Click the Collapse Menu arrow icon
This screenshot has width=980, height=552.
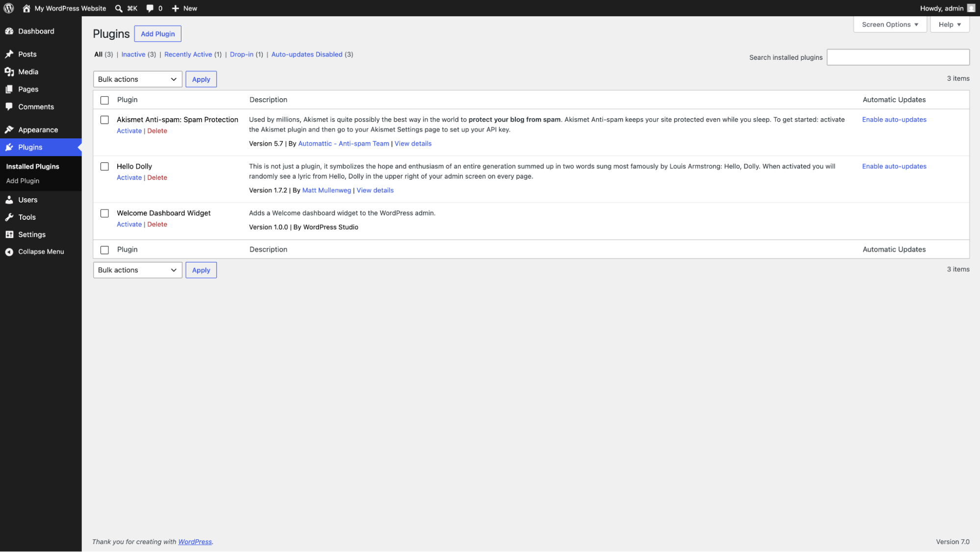(9, 252)
